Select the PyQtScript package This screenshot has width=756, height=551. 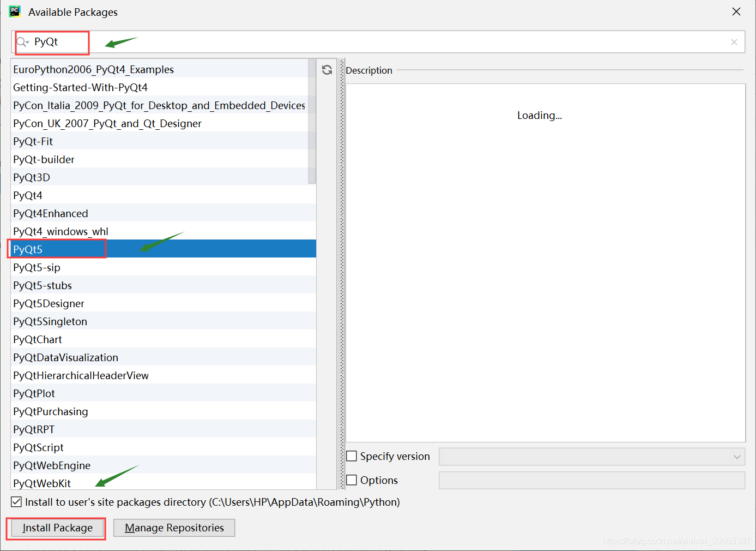pos(164,447)
